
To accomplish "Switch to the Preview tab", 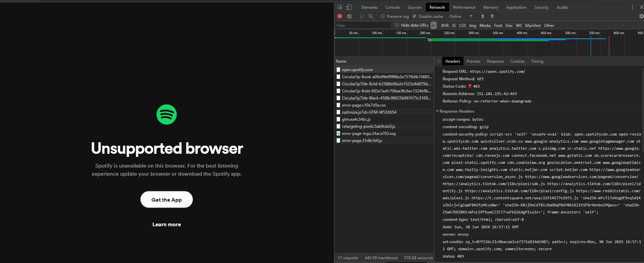I will click(473, 61).
